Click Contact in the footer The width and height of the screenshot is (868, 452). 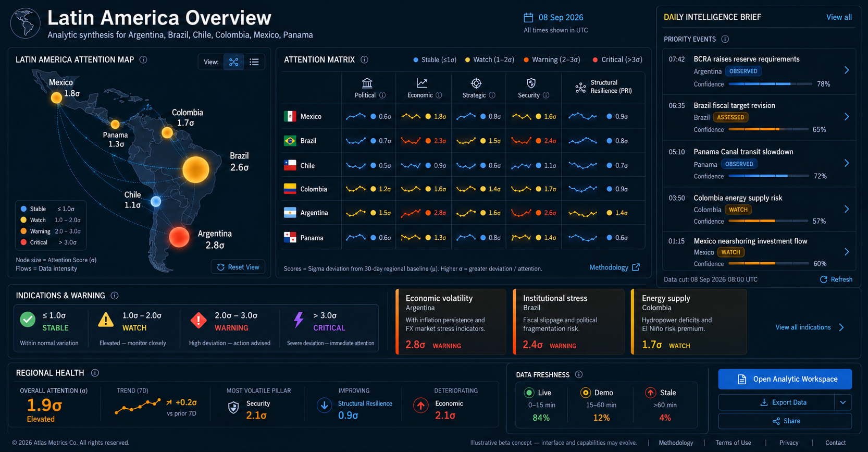click(836, 443)
